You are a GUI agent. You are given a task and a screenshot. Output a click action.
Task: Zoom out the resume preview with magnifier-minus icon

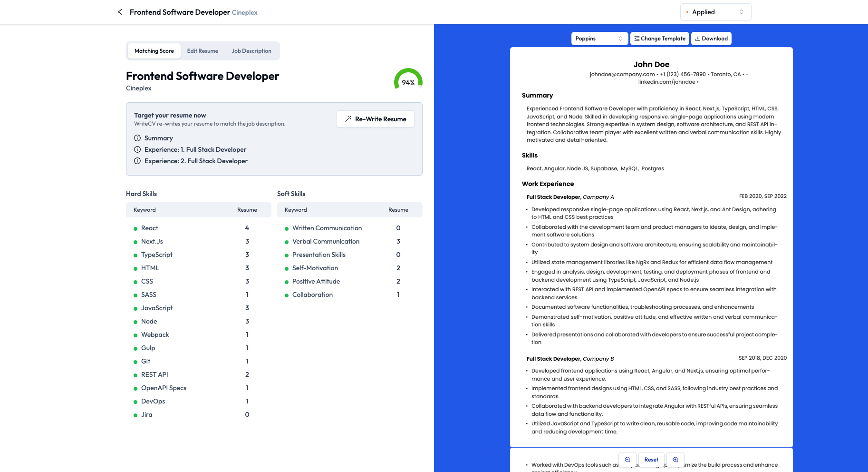(x=627, y=459)
